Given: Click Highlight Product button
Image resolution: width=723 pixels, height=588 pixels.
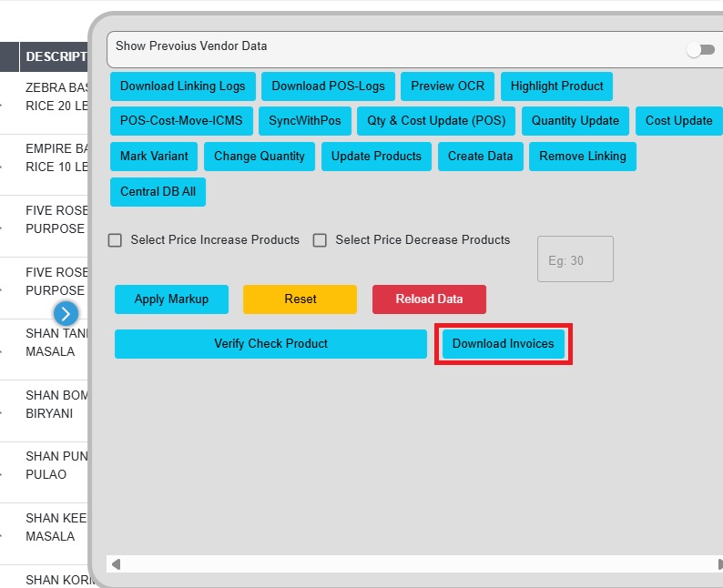Looking at the screenshot, I should [556, 86].
